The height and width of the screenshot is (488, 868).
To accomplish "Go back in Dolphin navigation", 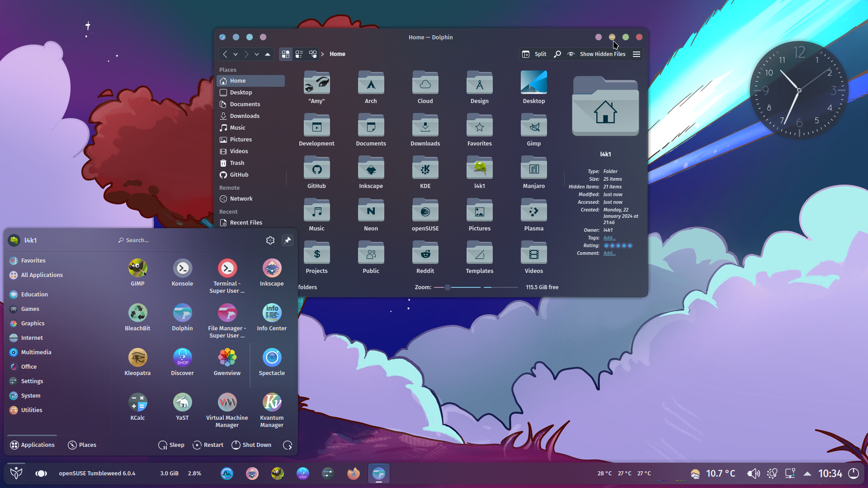I will coord(225,54).
